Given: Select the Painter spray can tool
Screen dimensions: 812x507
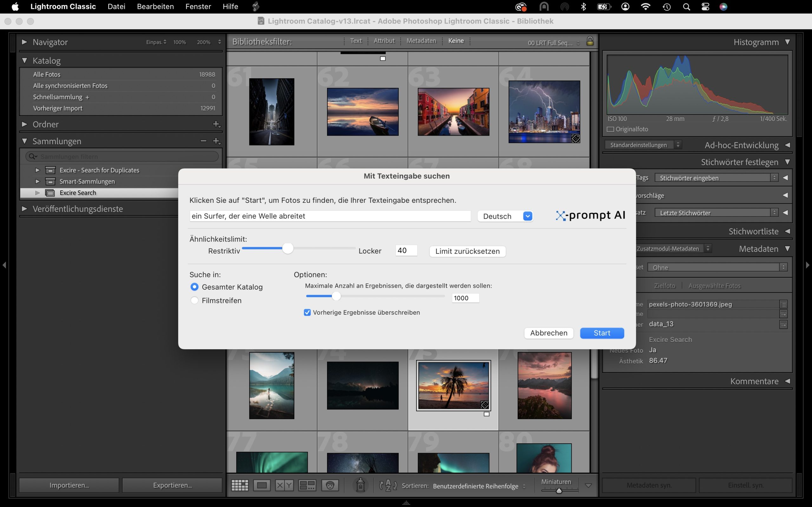Looking at the screenshot, I should [x=360, y=485].
